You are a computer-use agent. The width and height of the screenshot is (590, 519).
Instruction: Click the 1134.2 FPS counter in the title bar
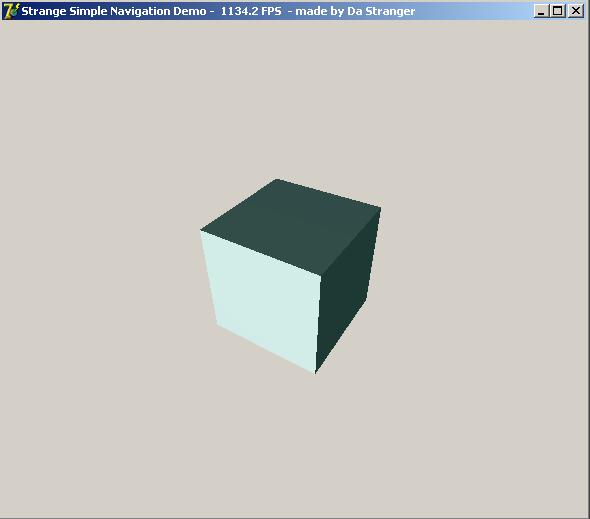coord(251,11)
